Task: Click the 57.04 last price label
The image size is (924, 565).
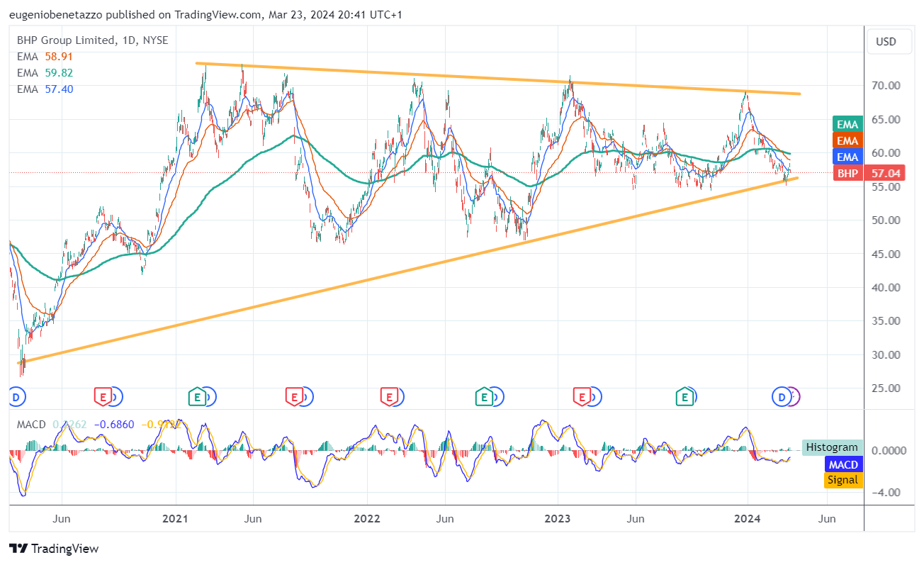Action: [886, 173]
